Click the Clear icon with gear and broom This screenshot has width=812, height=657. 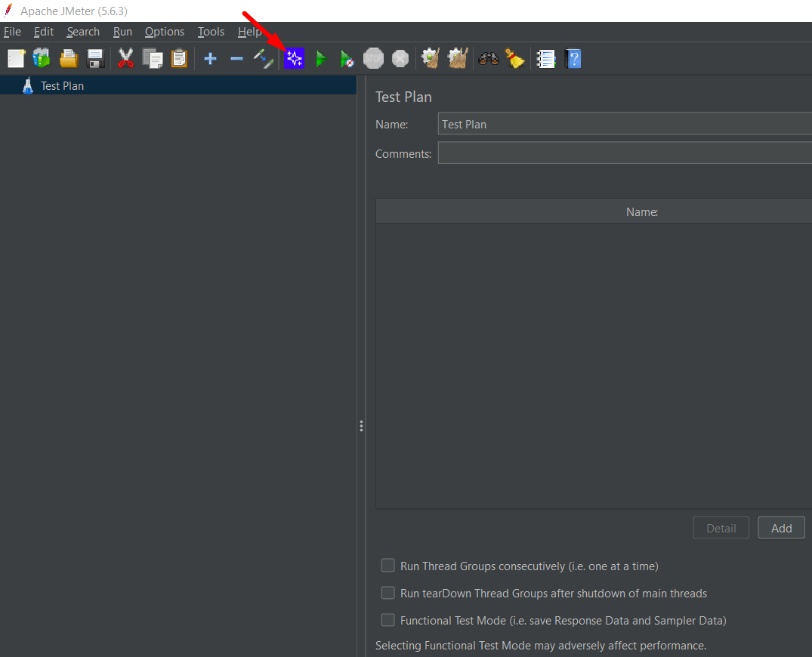[x=431, y=58]
